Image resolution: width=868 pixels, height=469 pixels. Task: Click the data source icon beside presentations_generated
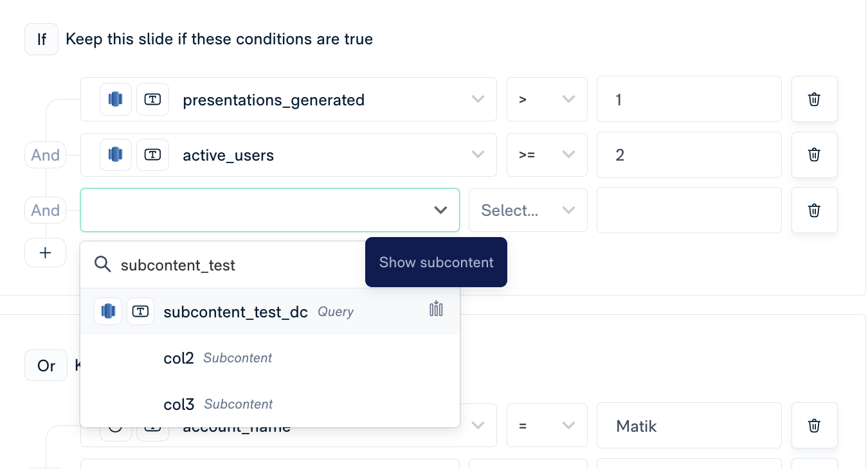click(x=116, y=100)
